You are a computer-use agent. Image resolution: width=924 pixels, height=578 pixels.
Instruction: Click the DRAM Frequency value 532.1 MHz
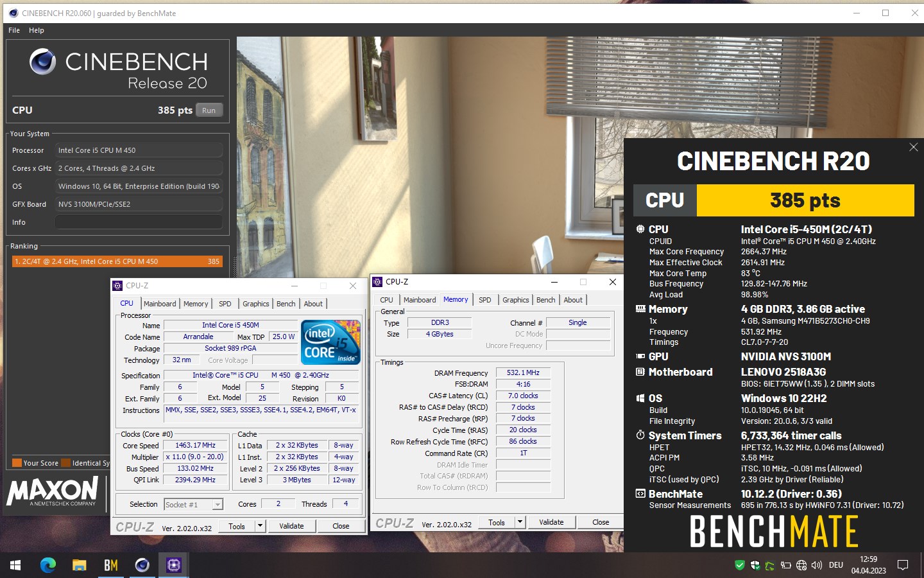[x=523, y=372]
